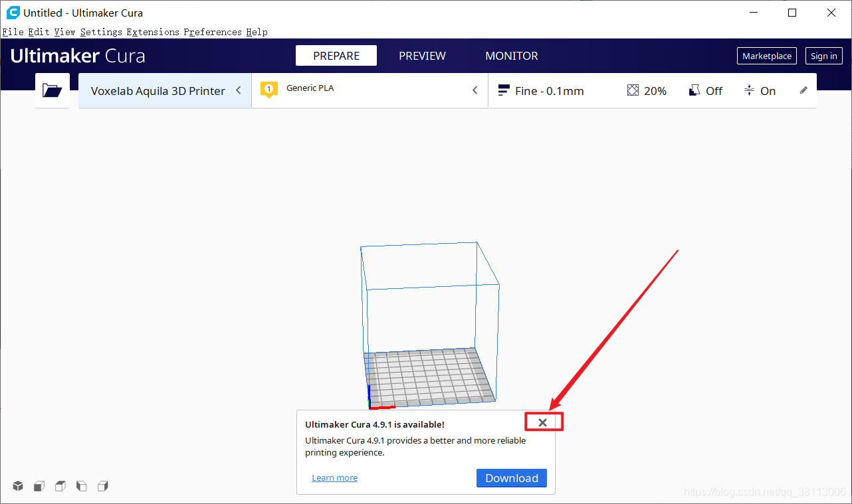Switch to the PREVIEW stage tab
This screenshot has width=852, height=504.
(422, 56)
